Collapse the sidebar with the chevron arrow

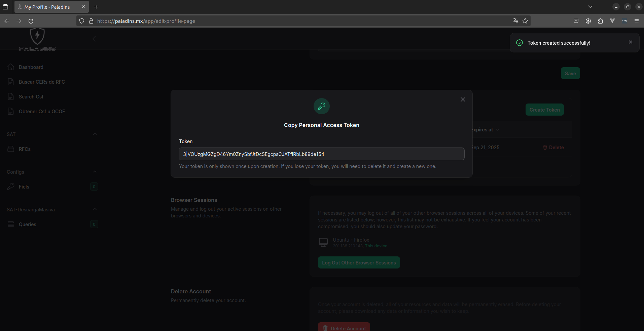95,39
